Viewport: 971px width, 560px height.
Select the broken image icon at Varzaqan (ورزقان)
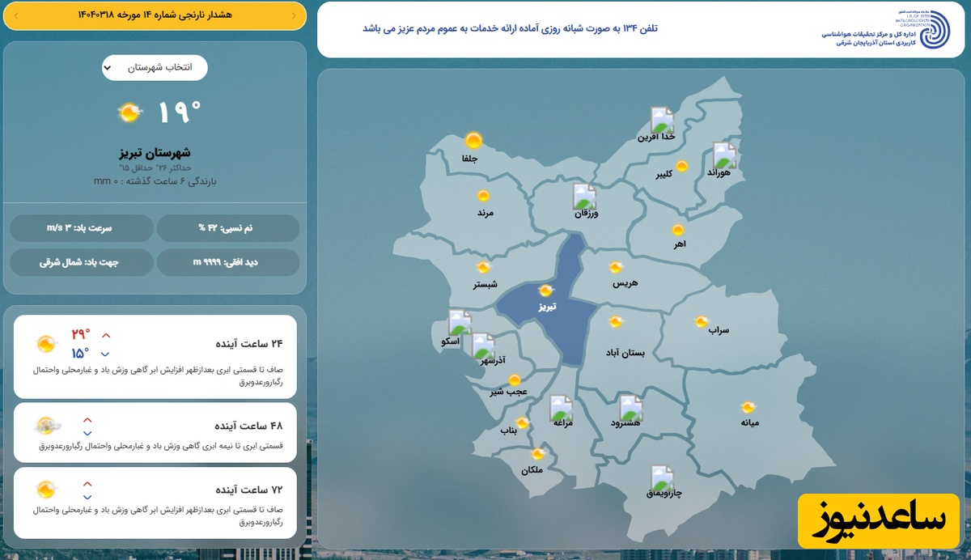coord(584,197)
